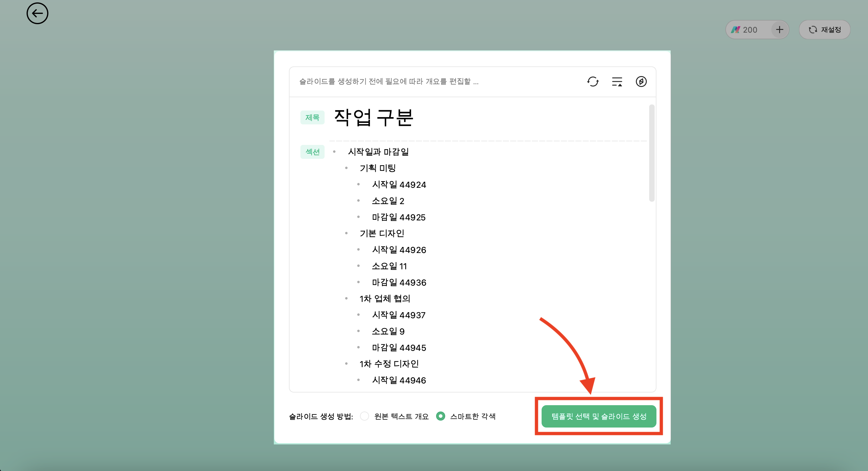The image size is (868, 471).
Task: Click the 기획 미팅 outline item
Action: coord(377,168)
